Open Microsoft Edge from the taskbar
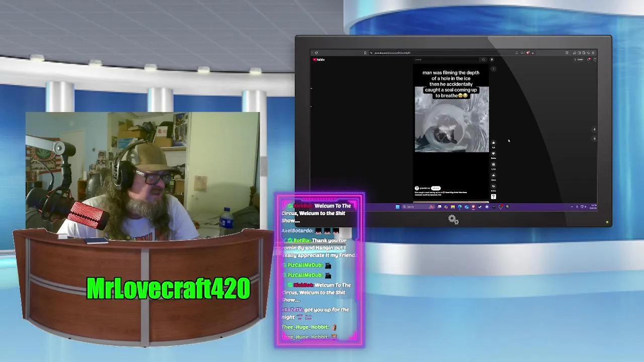Image resolution: width=644 pixels, height=362 pixels. coord(460,207)
